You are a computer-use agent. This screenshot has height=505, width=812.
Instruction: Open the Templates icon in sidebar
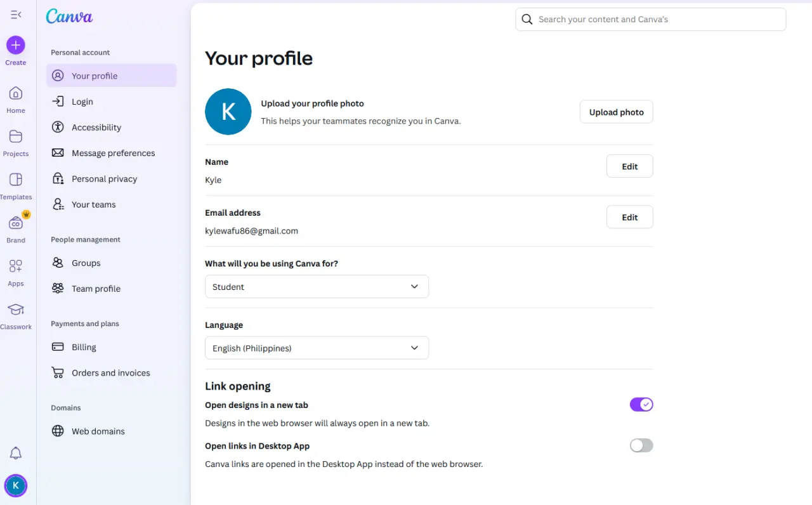(x=16, y=180)
